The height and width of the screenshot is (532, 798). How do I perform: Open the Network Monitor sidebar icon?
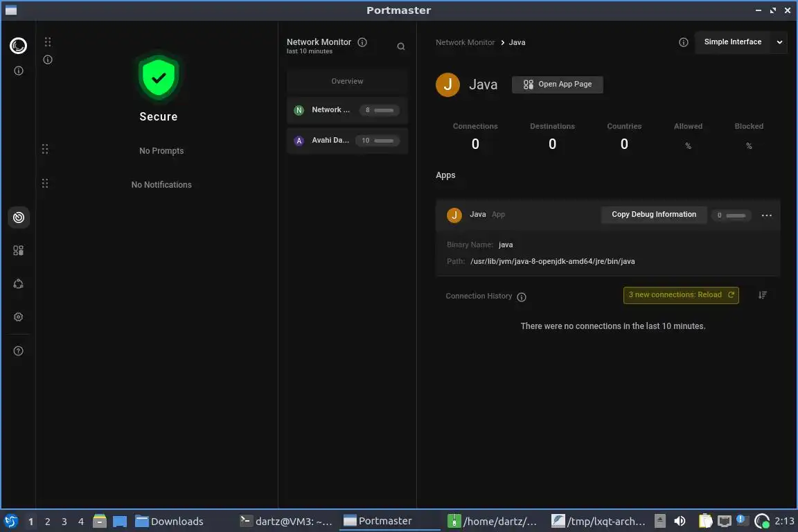18,218
